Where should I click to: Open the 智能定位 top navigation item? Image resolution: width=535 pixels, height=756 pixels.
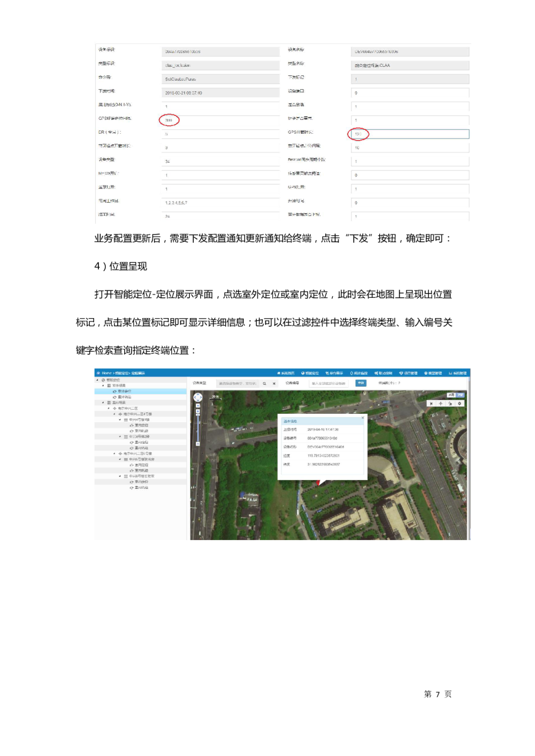(310, 373)
